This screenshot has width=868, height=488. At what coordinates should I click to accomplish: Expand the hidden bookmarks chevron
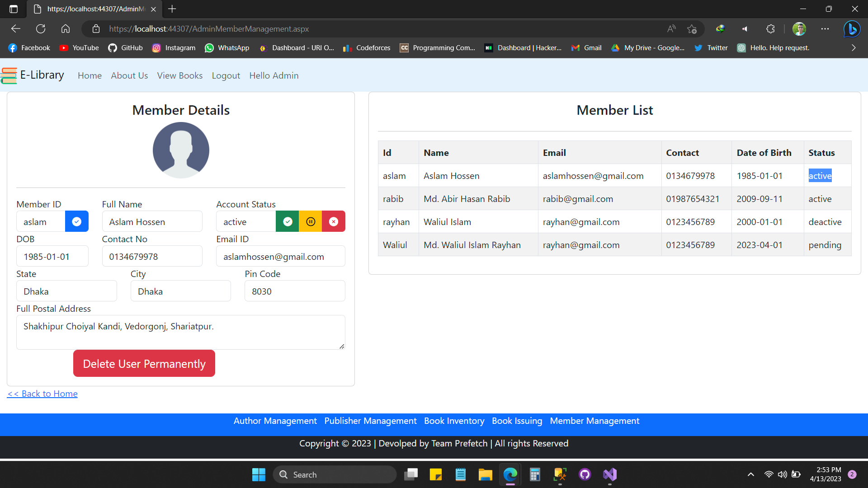tap(854, 48)
